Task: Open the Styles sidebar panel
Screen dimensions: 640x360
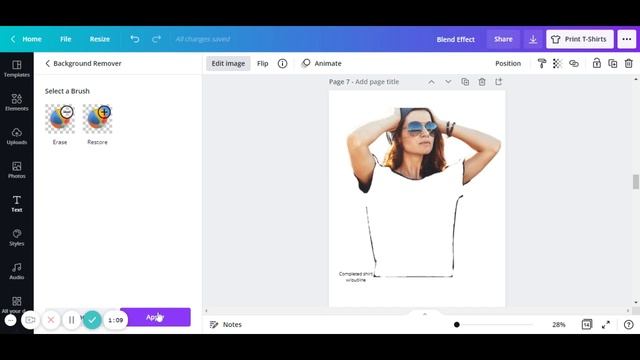Action: tap(17, 237)
